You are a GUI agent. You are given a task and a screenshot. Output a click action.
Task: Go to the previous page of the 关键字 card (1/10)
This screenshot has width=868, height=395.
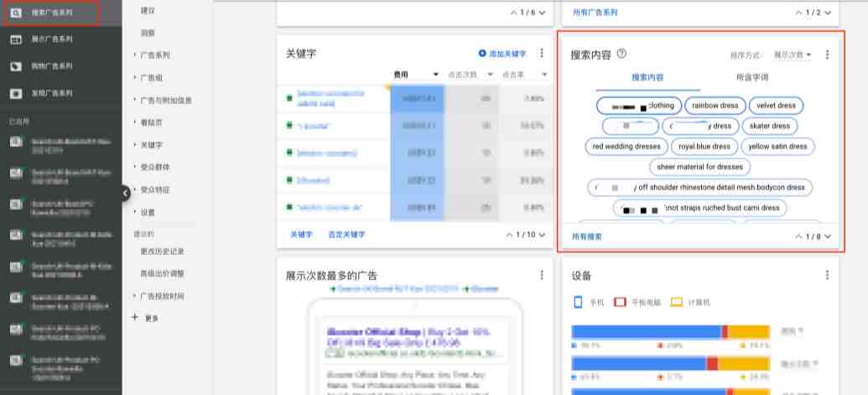(509, 235)
